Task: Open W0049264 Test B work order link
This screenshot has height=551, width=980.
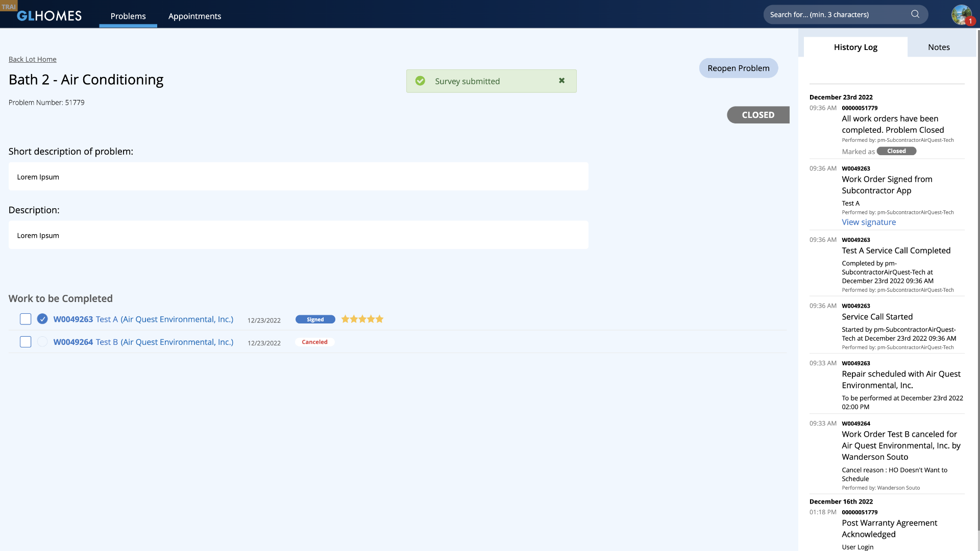Action: tap(143, 342)
